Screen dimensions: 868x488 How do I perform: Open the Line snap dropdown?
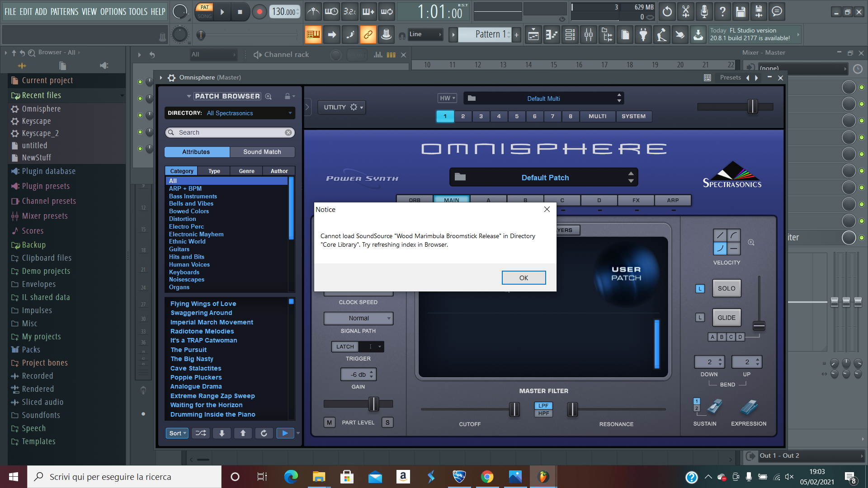(425, 34)
